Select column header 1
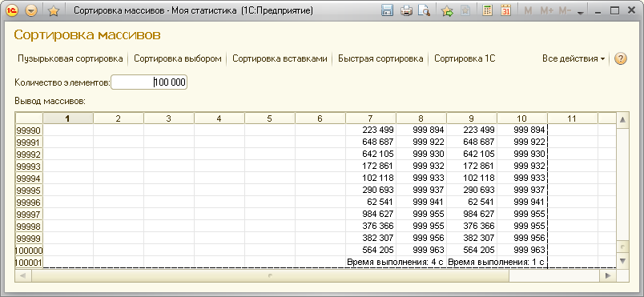644x297 pixels. [x=68, y=118]
